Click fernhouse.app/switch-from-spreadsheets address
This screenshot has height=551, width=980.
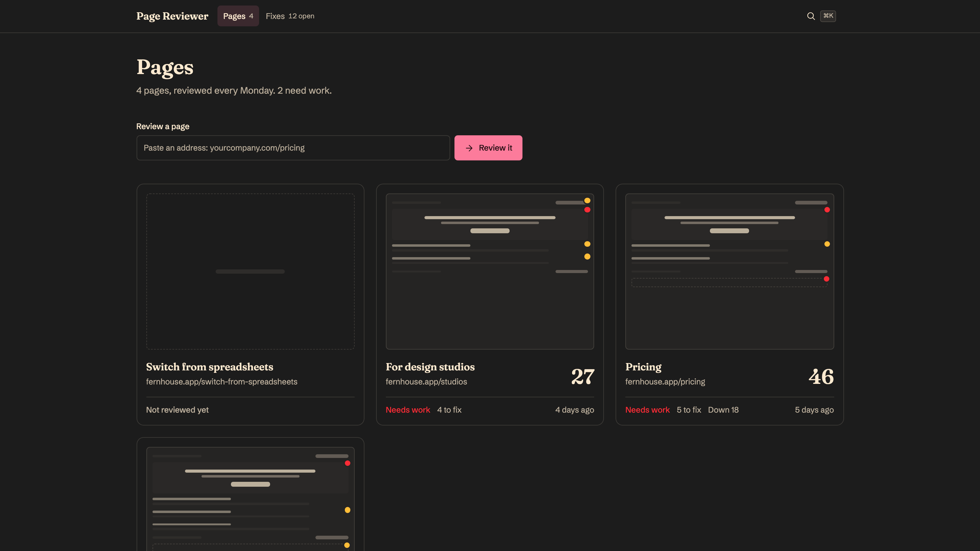tap(222, 382)
